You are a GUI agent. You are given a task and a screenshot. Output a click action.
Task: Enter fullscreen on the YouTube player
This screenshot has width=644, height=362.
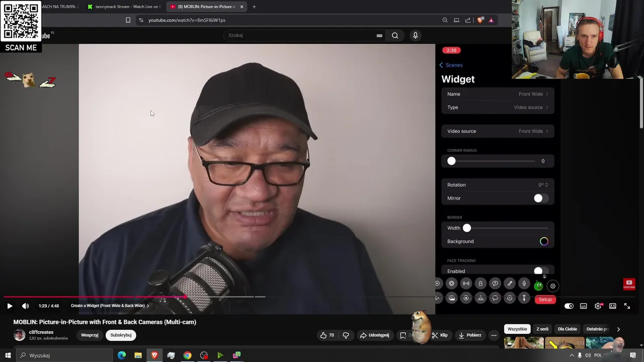pos(627,306)
